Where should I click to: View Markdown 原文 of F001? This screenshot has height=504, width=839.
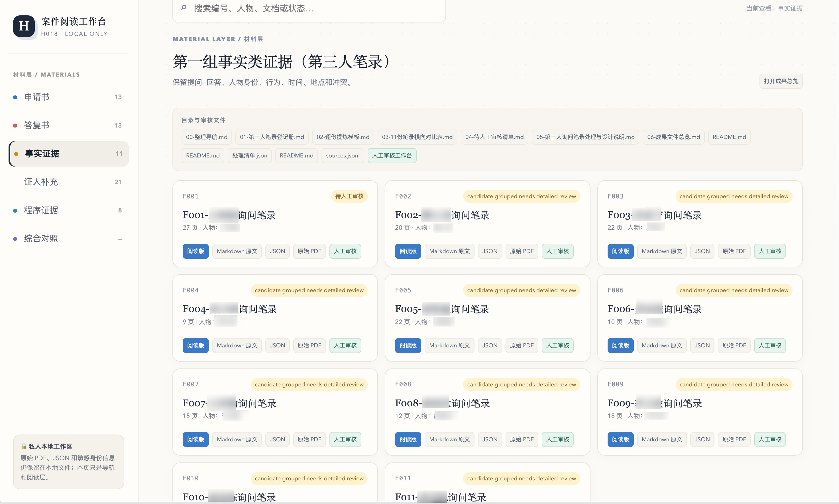[x=237, y=251]
